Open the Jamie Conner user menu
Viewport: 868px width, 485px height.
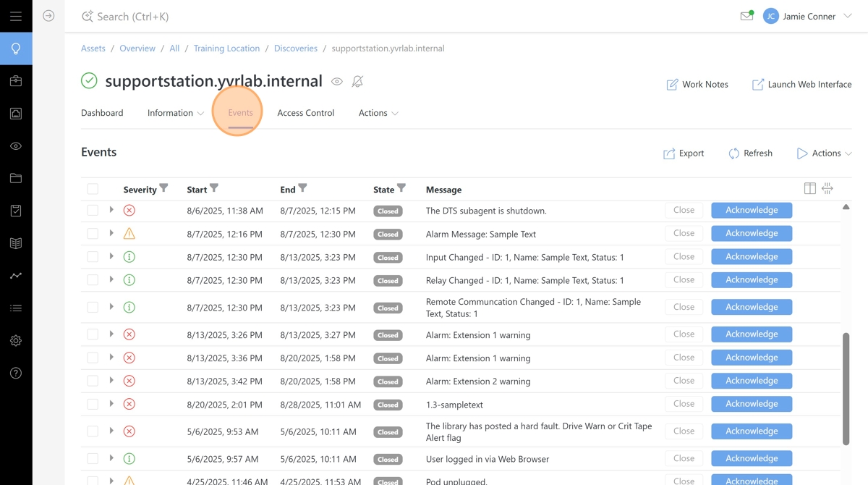click(x=808, y=16)
